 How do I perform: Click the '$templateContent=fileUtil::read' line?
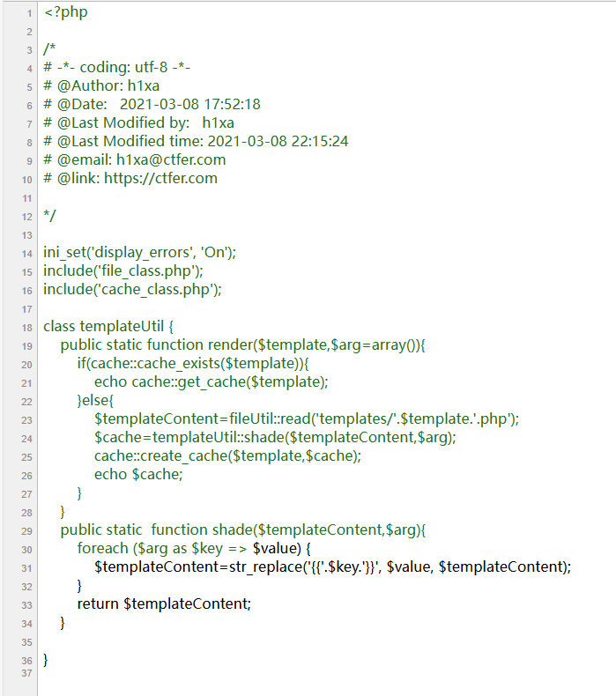tap(307, 419)
